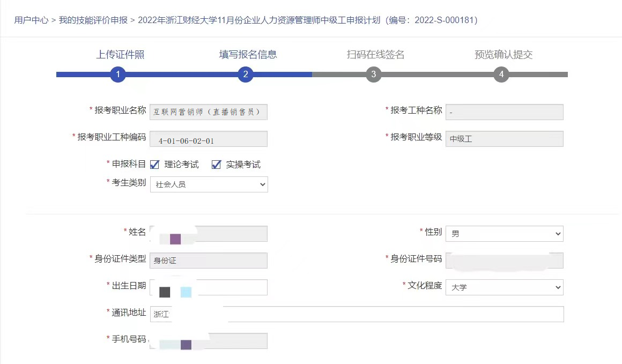Screen dimensions: 622x364
Task: Select the 预览确认提交 step label
Action: point(503,55)
